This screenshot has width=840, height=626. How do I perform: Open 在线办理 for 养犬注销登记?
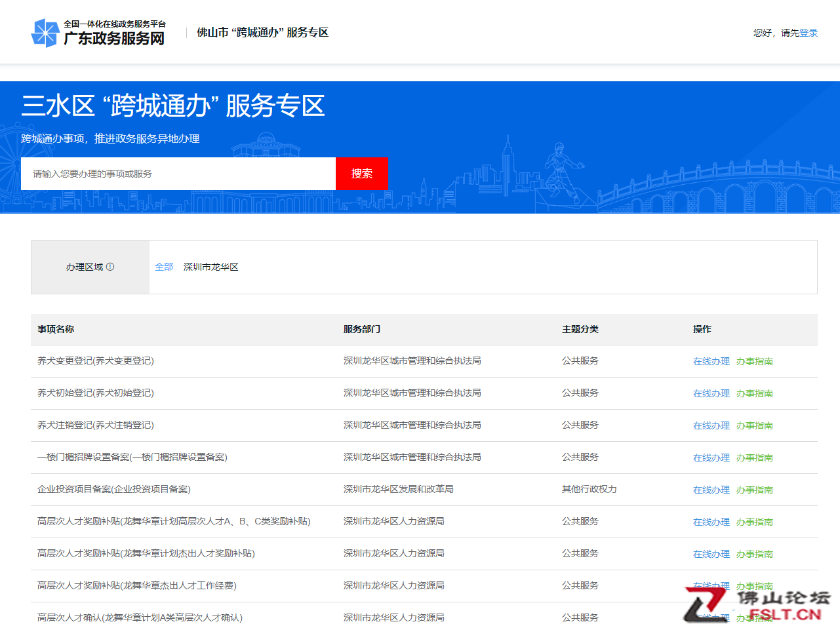click(711, 425)
